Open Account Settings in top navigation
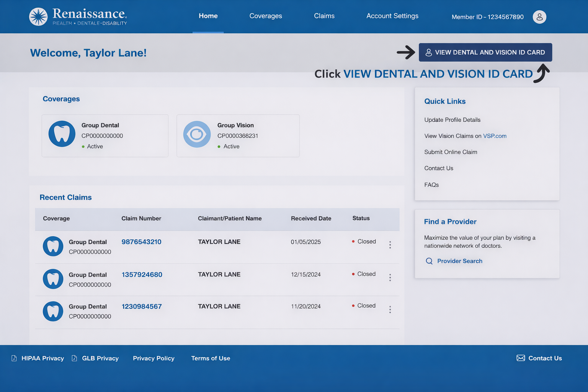This screenshot has width=588, height=392. click(x=392, y=16)
